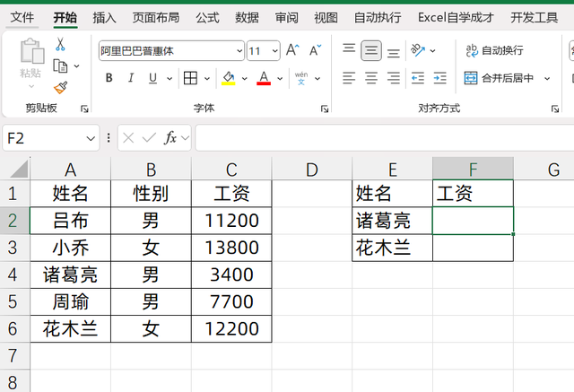Viewport: 574px width, 392px height.
Task: Open font size dropdown
Action: pos(275,50)
